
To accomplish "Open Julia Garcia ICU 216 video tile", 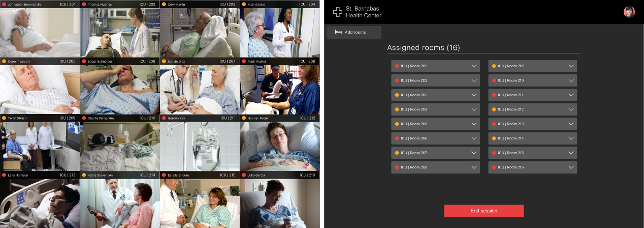I will 280,200.
